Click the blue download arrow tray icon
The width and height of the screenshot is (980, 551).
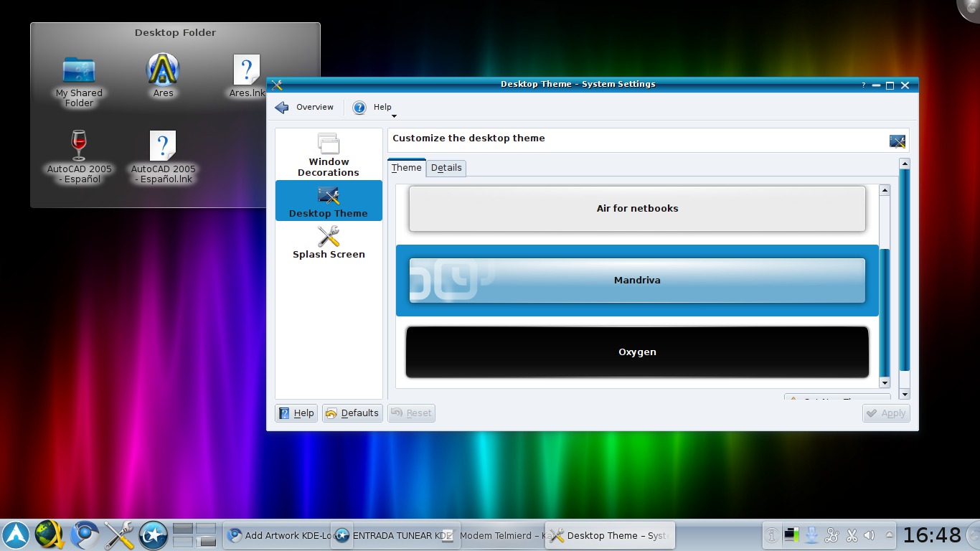coord(811,535)
